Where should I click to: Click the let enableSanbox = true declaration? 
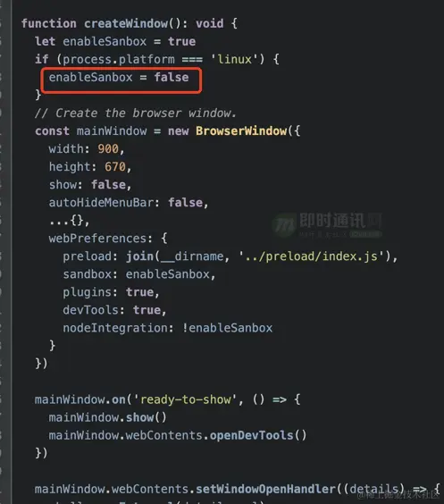pyautogui.click(x=115, y=41)
